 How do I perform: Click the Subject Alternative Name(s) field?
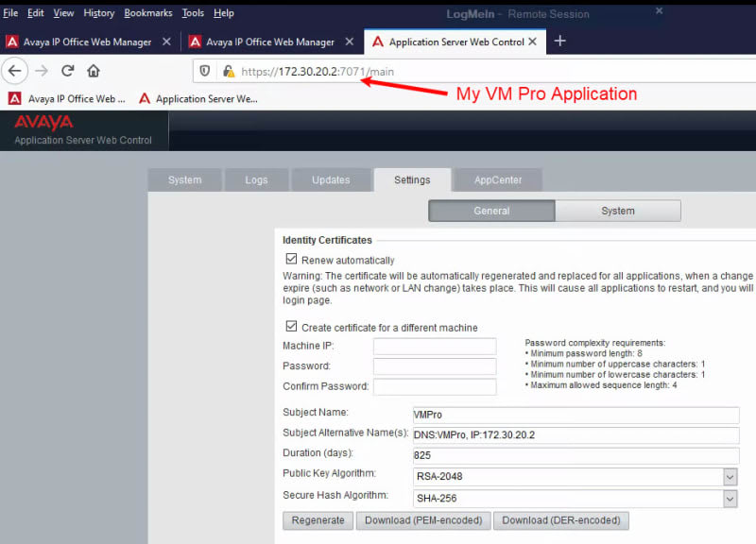coord(576,435)
